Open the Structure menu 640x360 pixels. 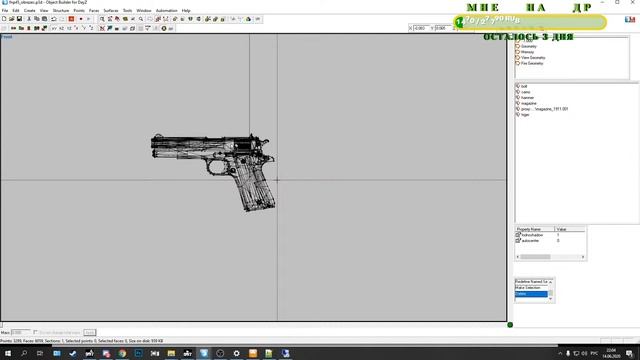click(61, 11)
